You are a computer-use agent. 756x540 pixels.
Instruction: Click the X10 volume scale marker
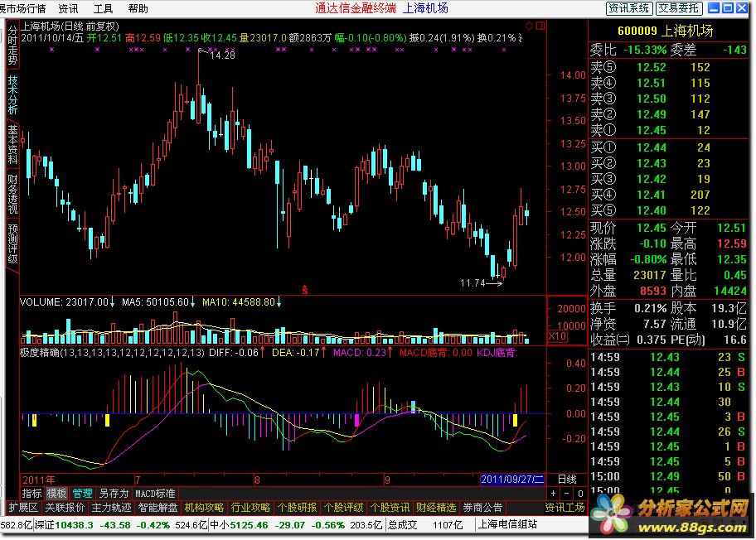[x=557, y=336]
